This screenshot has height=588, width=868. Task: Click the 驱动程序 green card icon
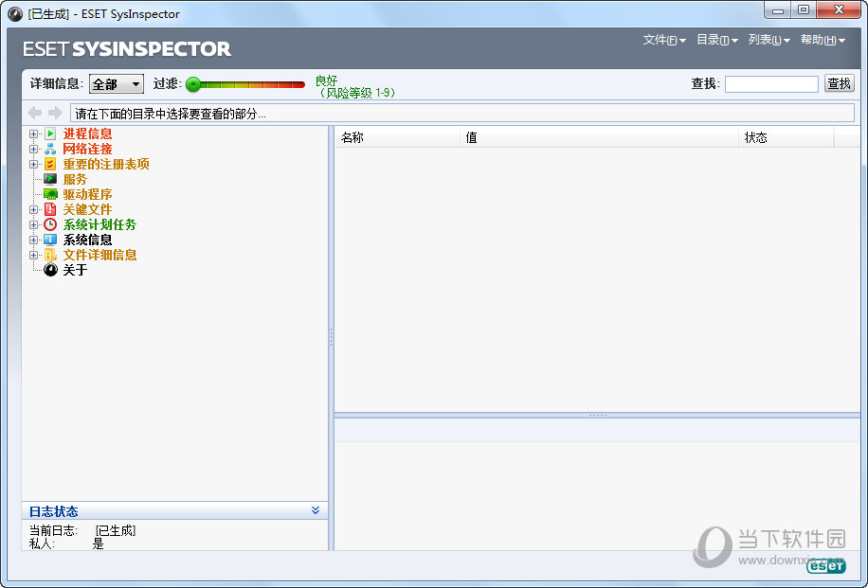50,194
